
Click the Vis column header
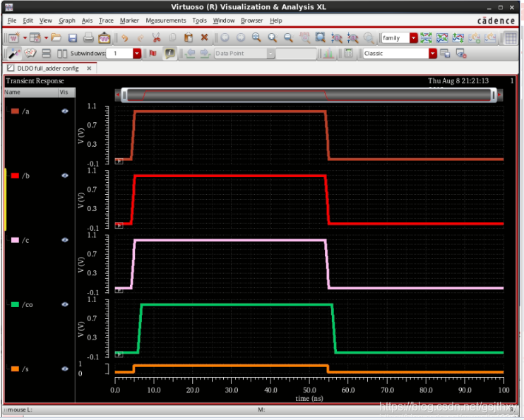pyautogui.click(x=66, y=92)
